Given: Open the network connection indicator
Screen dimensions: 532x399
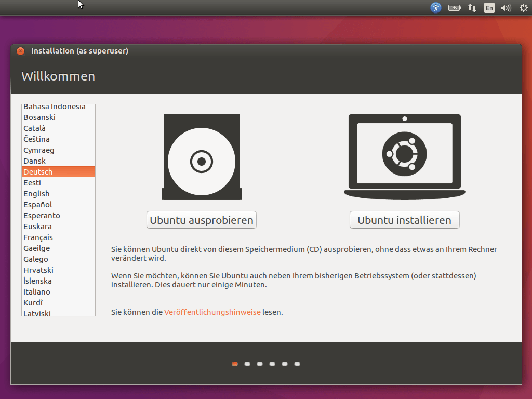Looking at the screenshot, I should pos(472,7).
